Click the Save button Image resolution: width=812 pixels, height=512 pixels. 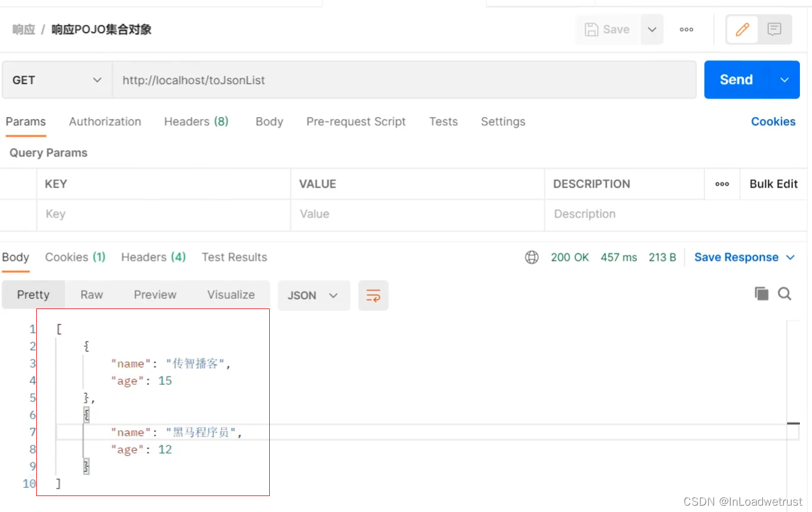tap(608, 29)
